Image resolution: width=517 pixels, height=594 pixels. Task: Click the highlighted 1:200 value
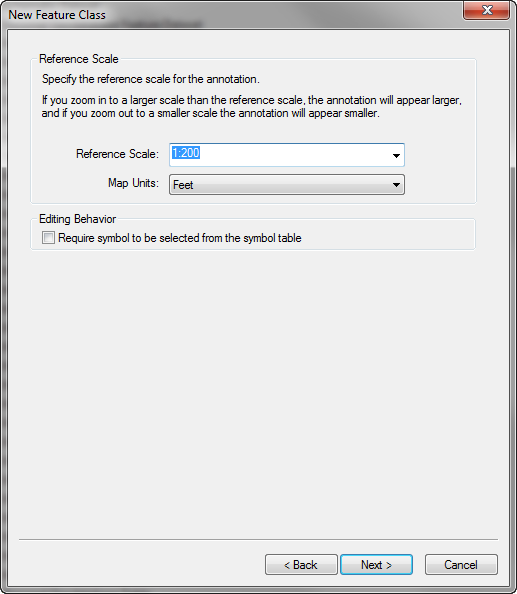pyautogui.click(x=186, y=153)
